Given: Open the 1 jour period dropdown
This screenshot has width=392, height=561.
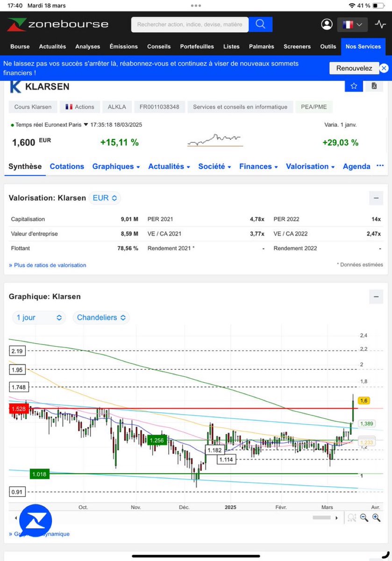Looking at the screenshot, I should [39, 317].
